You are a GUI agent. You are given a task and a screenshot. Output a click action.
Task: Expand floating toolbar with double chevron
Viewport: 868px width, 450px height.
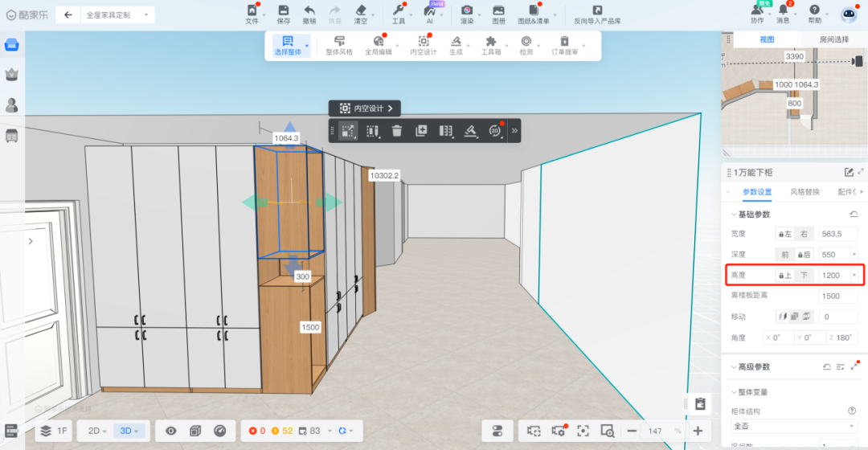click(x=515, y=131)
